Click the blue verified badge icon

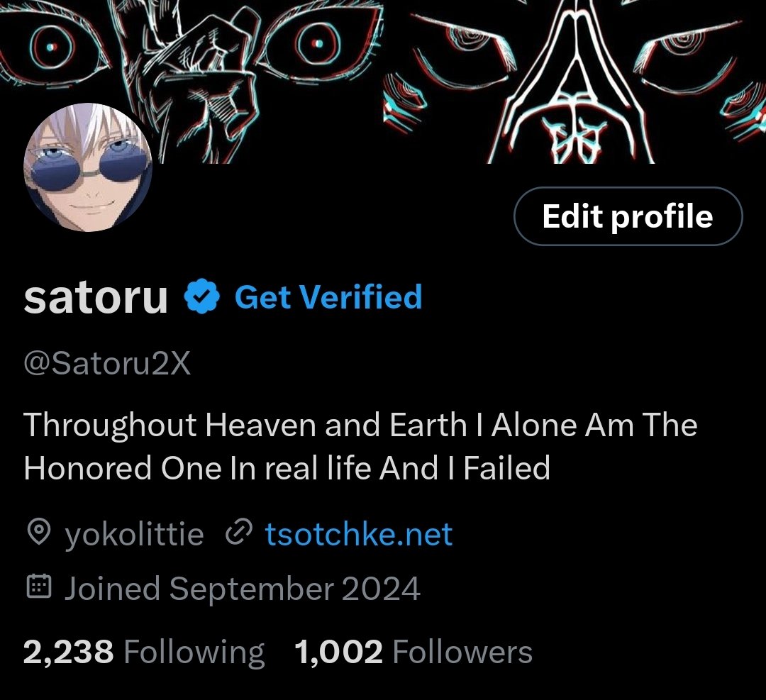(x=201, y=296)
